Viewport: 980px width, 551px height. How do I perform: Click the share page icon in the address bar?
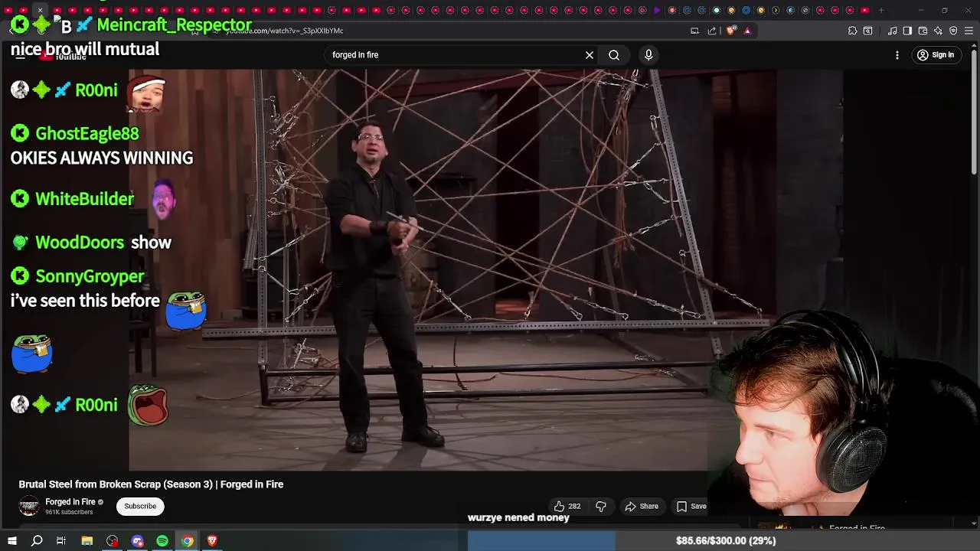point(712,31)
